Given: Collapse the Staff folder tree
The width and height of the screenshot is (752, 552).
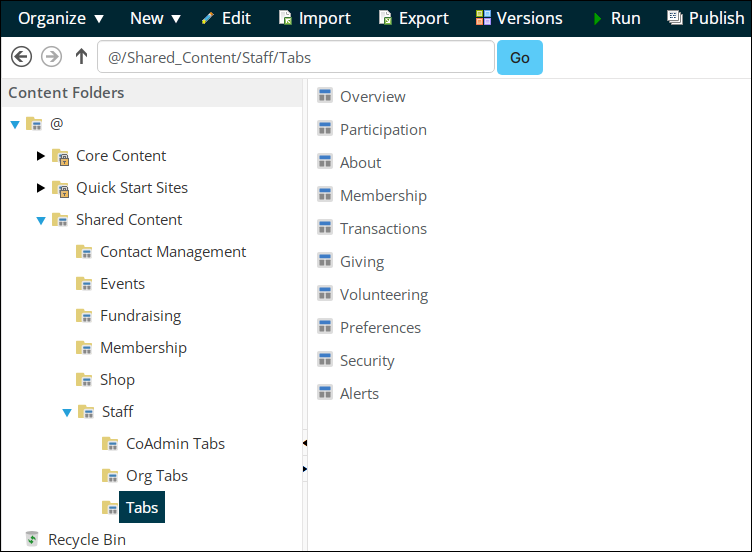Looking at the screenshot, I should pos(67,412).
